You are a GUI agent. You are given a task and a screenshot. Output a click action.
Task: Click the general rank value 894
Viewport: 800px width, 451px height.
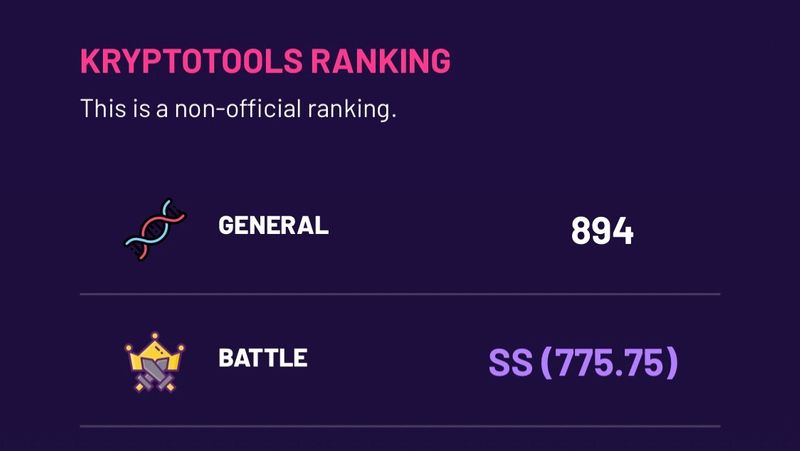point(602,231)
